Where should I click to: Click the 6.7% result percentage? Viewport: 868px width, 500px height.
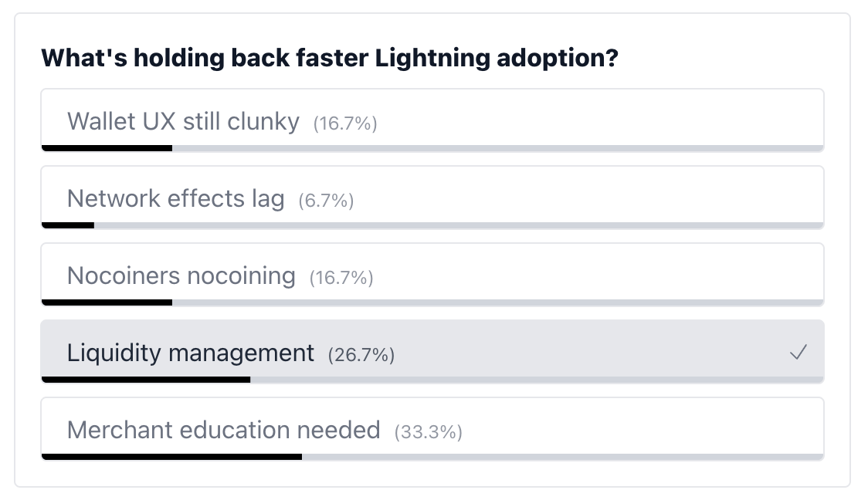(326, 201)
